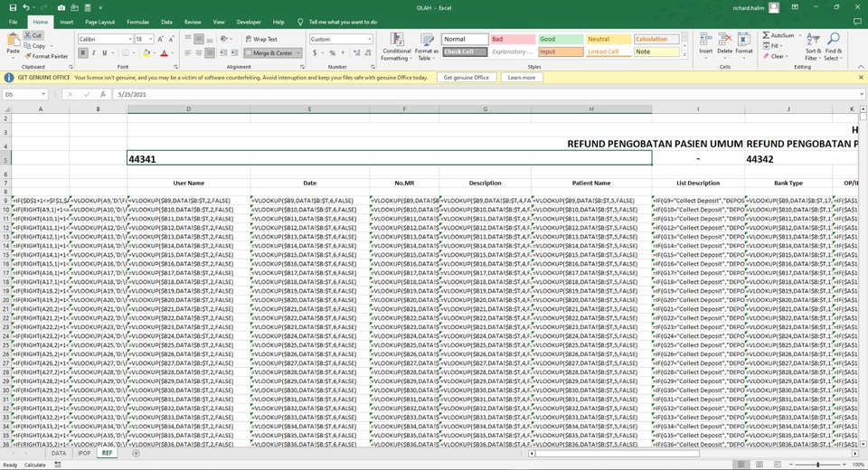
Task: Increase indent in the Alignment group
Action: click(x=235, y=53)
